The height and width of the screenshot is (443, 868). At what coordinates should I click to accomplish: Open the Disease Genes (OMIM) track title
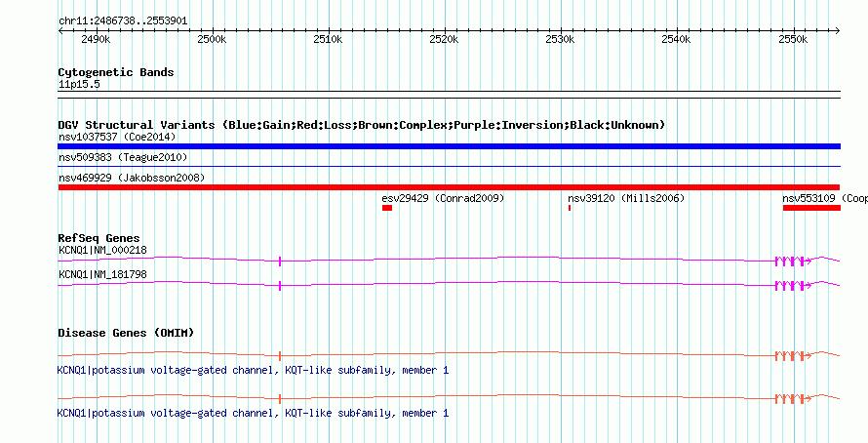126,333
